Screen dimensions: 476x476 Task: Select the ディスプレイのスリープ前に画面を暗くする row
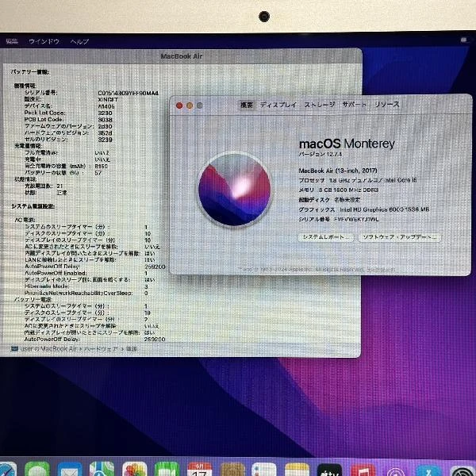[90, 279]
